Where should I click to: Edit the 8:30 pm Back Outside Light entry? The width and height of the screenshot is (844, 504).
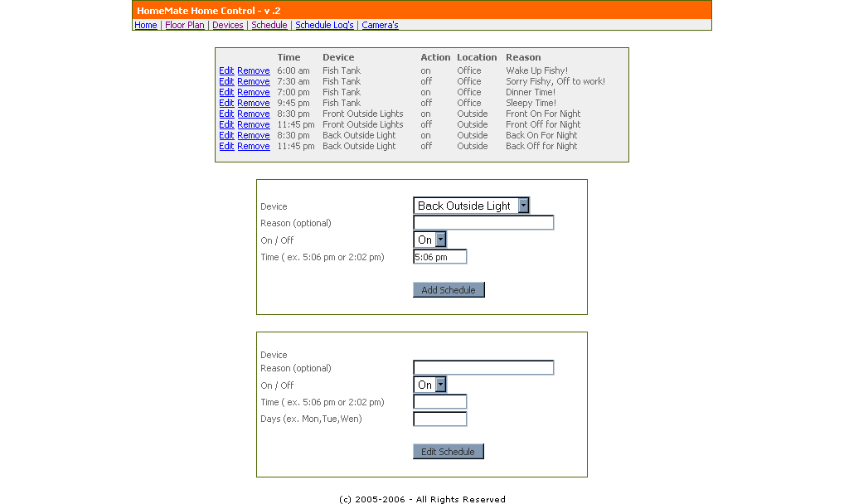click(x=226, y=135)
